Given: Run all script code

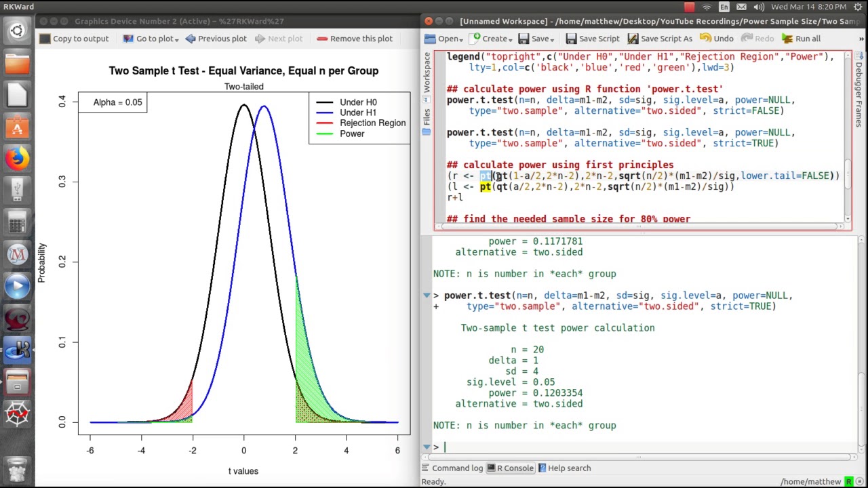Looking at the screenshot, I should [801, 39].
